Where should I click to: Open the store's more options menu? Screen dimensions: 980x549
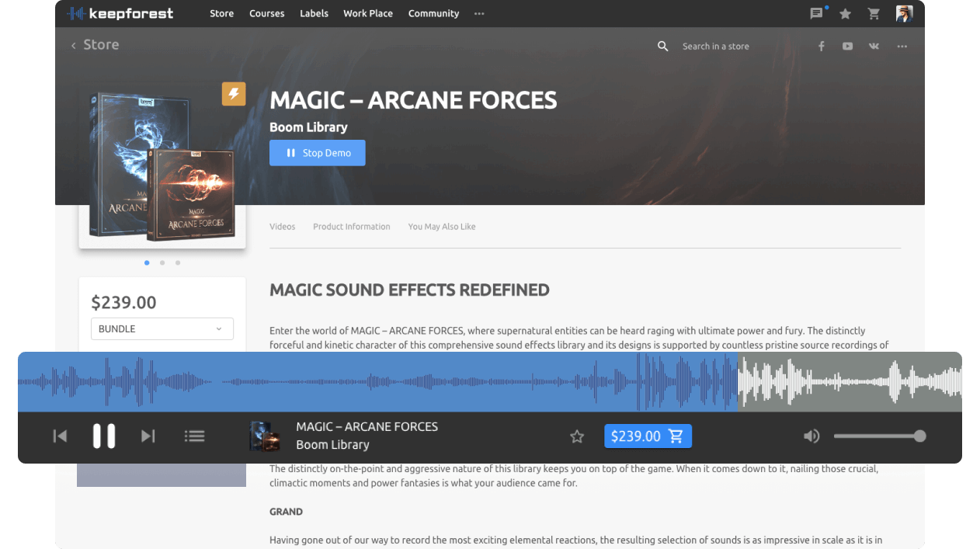(902, 46)
